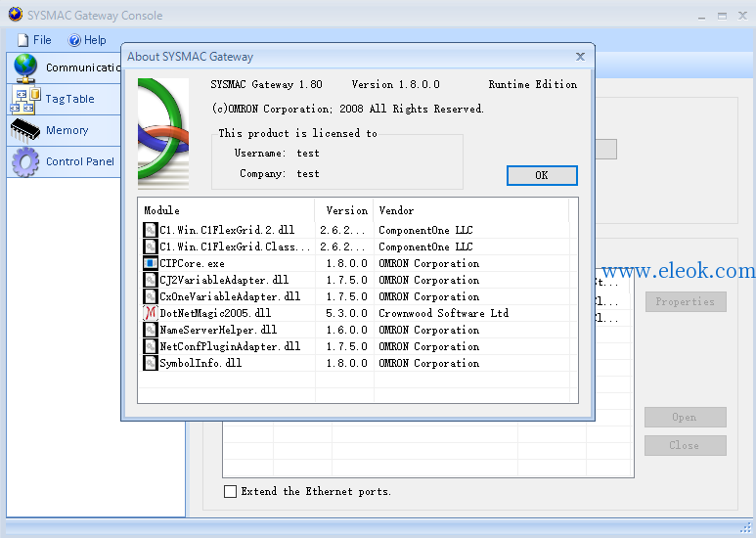Click the Open button in the console
This screenshot has width=756, height=538.
point(686,417)
